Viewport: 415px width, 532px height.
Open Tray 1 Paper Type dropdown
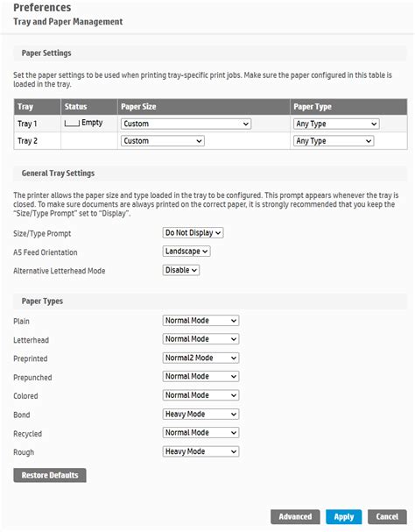(x=336, y=124)
